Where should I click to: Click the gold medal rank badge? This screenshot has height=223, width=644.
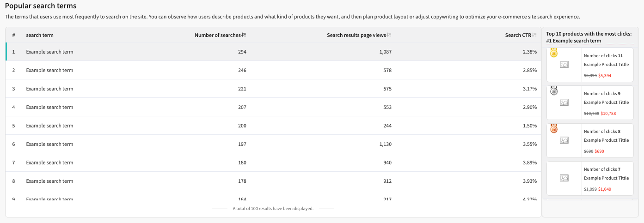tap(553, 53)
